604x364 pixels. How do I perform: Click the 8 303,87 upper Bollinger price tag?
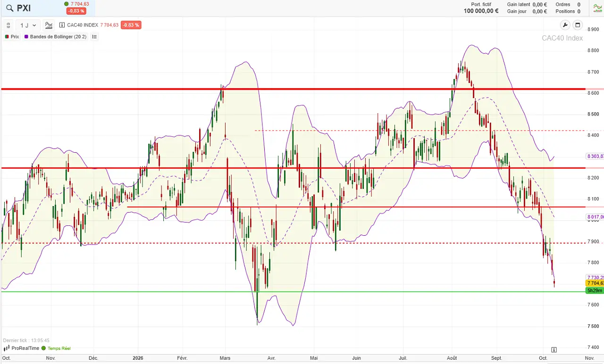point(595,156)
